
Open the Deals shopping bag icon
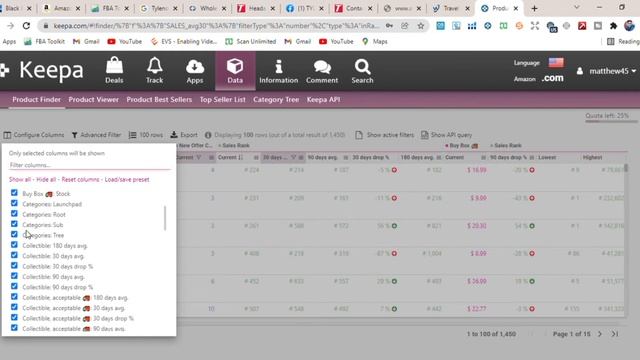(114, 65)
